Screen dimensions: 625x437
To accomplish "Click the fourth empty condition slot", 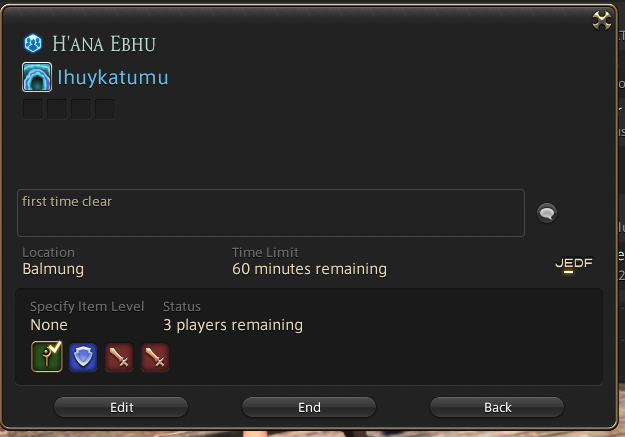I will click(105, 109).
